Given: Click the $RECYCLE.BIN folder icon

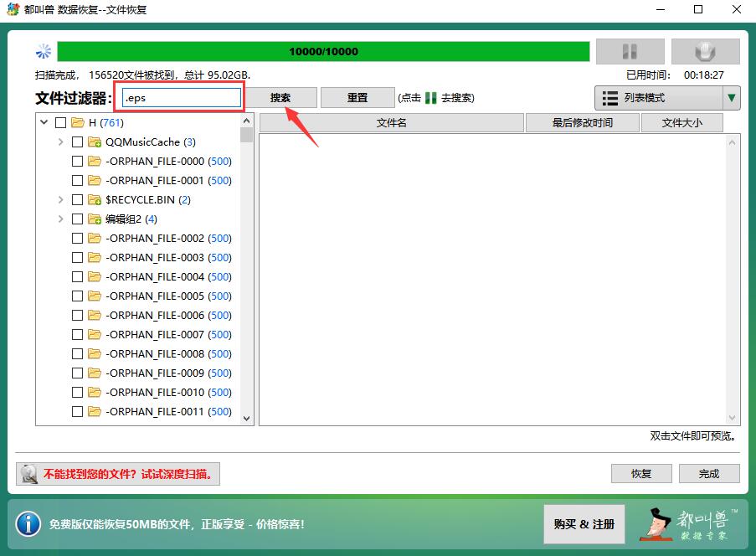Looking at the screenshot, I should 95,200.
